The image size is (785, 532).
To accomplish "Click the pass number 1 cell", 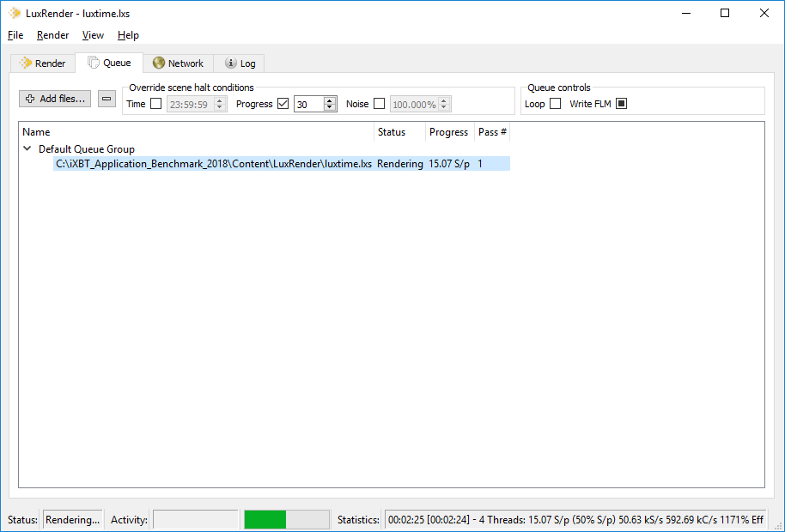I will coord(492,164).
